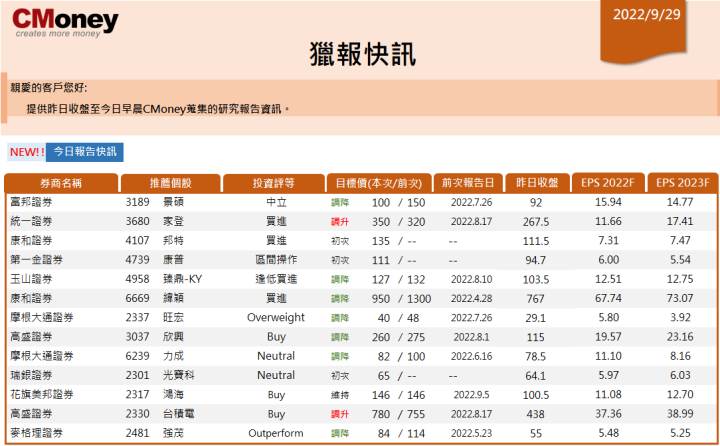This screenshot has width=720, height=446.
Task: Click the 昨日收盤 column header
Action: coord(537,183)
